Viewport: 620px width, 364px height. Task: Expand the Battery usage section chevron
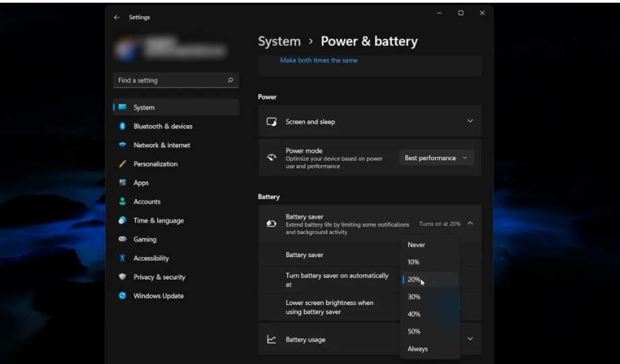tap(470, 338)
